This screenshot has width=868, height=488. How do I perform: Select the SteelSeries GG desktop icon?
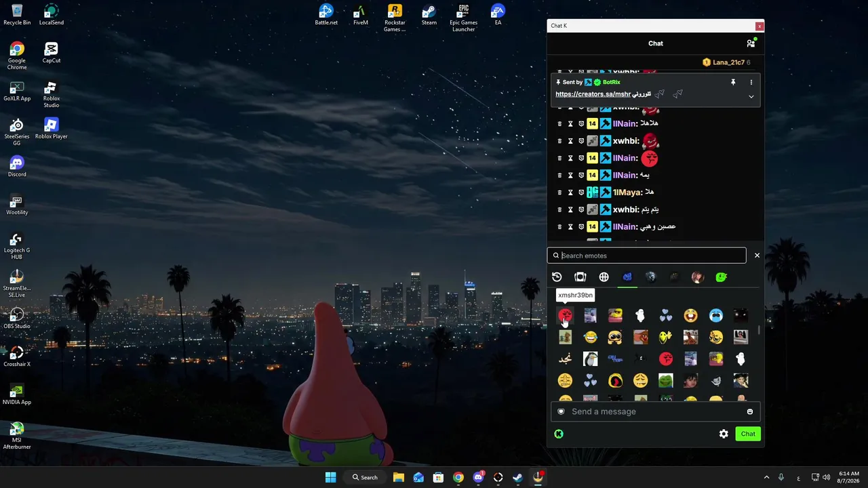17,133
